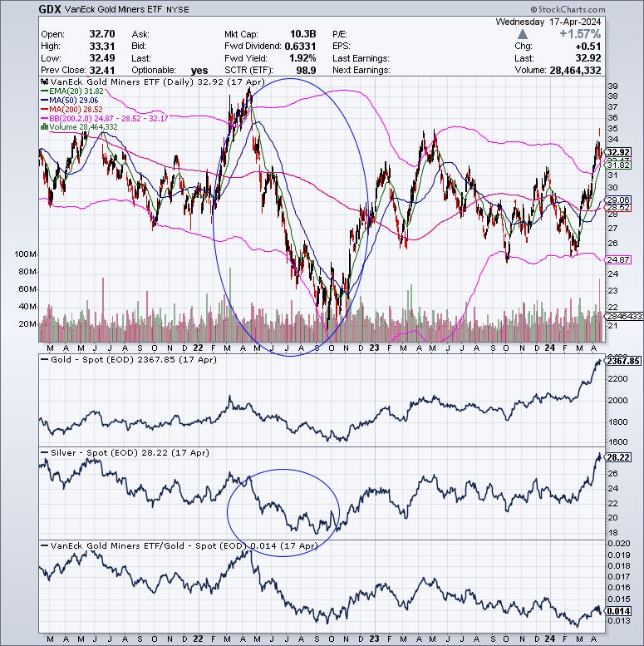Click the Volume legend entry with bar icon

pyautogui.click(x=79, y=127)
